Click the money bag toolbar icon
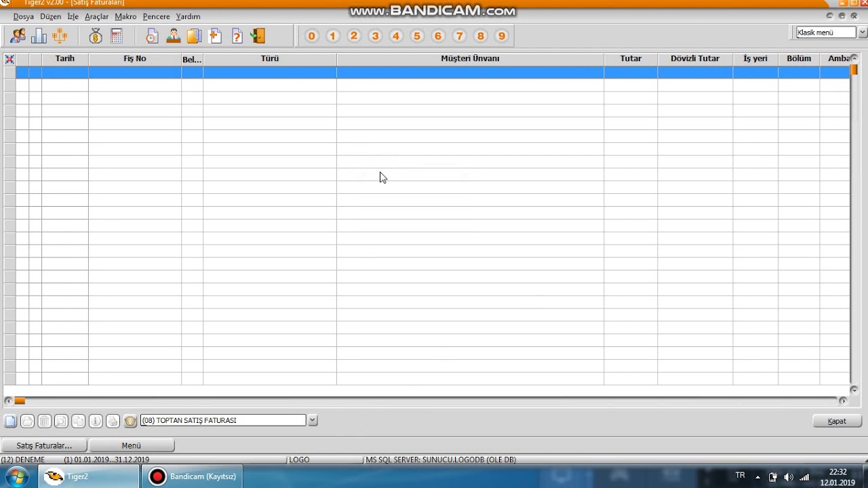The width and height of the screenshot is (868, 488). pos(96,36)
